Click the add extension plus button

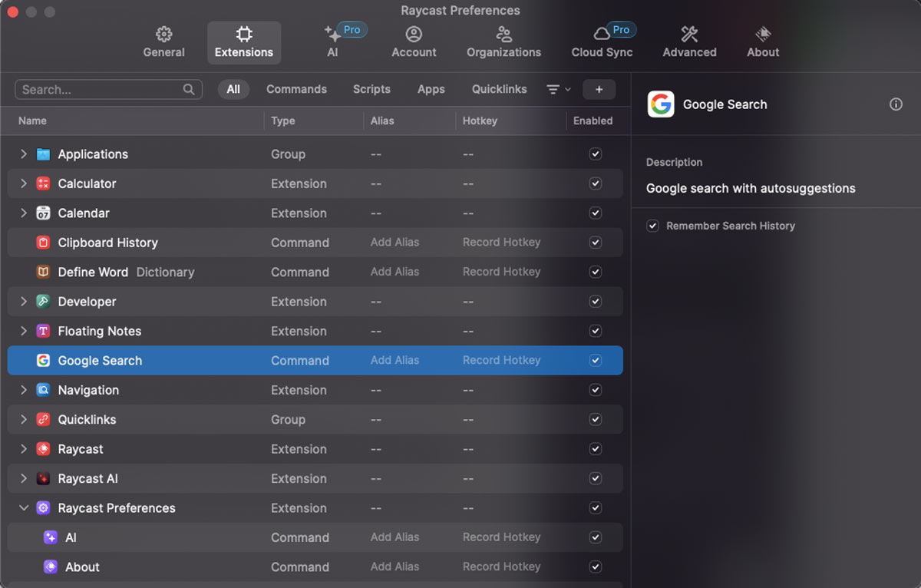599,89
